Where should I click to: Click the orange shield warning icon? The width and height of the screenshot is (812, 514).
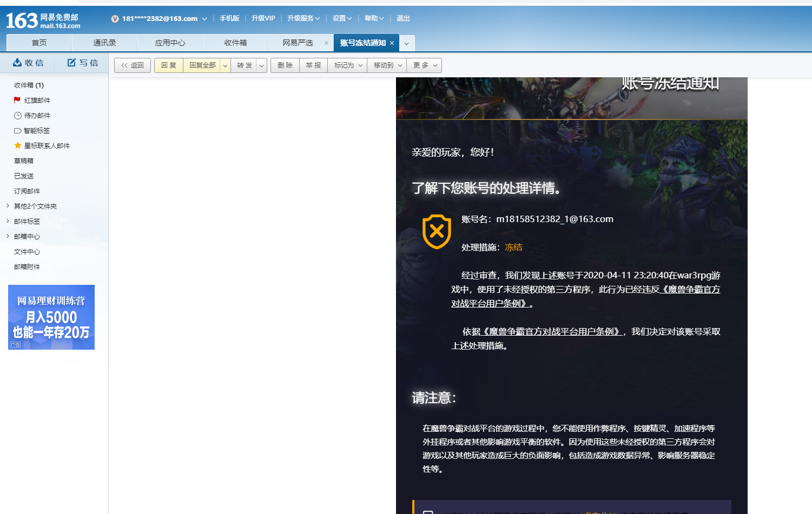coord(437,231)
